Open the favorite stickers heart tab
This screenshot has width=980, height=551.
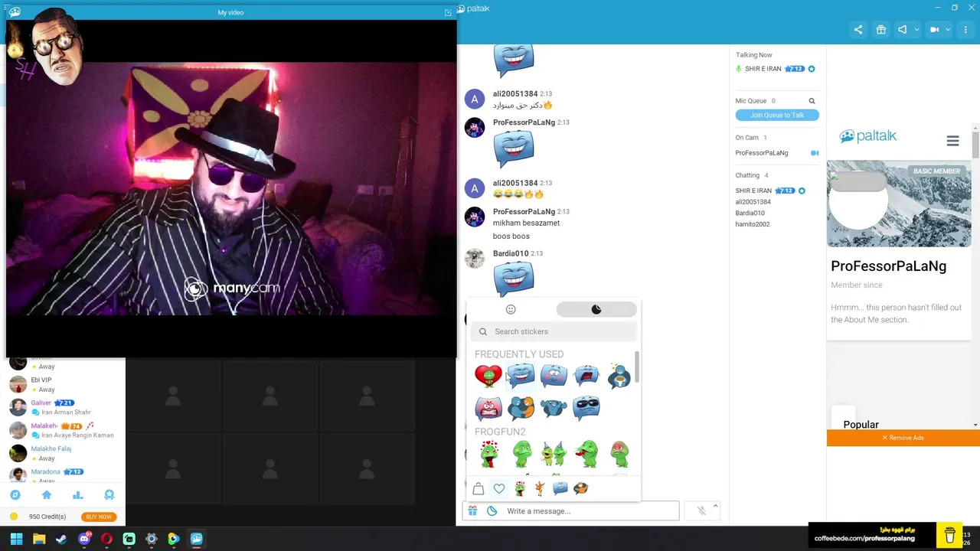(x=499, y=488)
